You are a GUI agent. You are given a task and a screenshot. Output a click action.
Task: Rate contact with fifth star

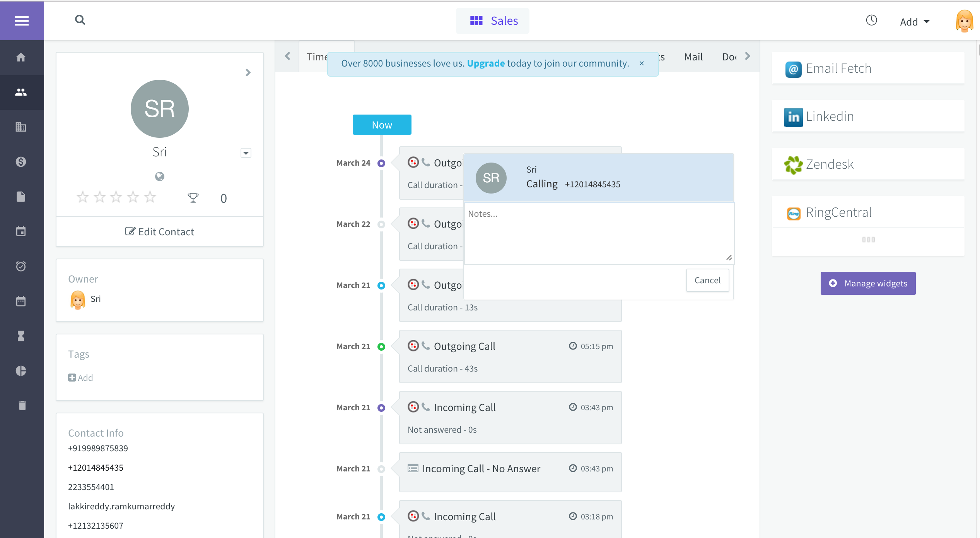[150, 197]
